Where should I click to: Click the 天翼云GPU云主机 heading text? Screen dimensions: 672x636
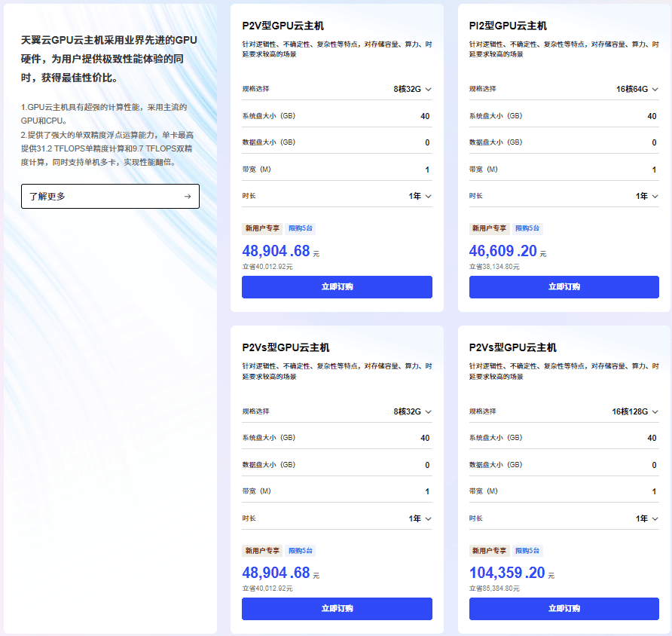click(108, 59)
